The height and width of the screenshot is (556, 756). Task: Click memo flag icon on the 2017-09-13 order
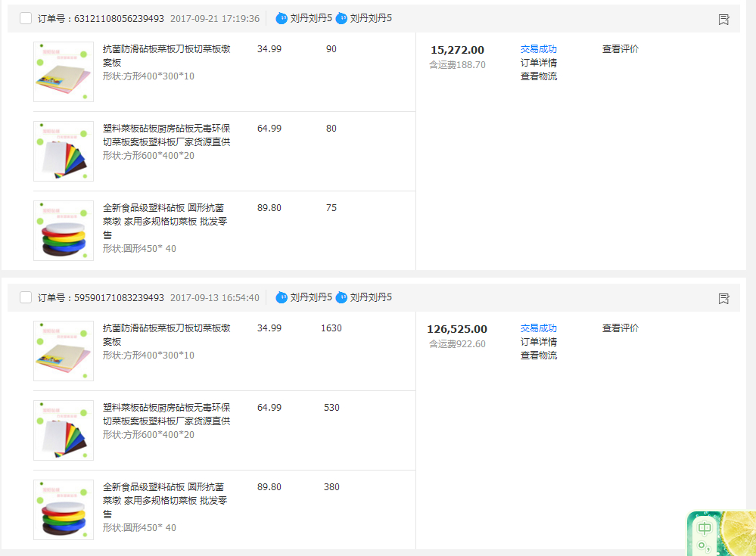coord(723,299)
